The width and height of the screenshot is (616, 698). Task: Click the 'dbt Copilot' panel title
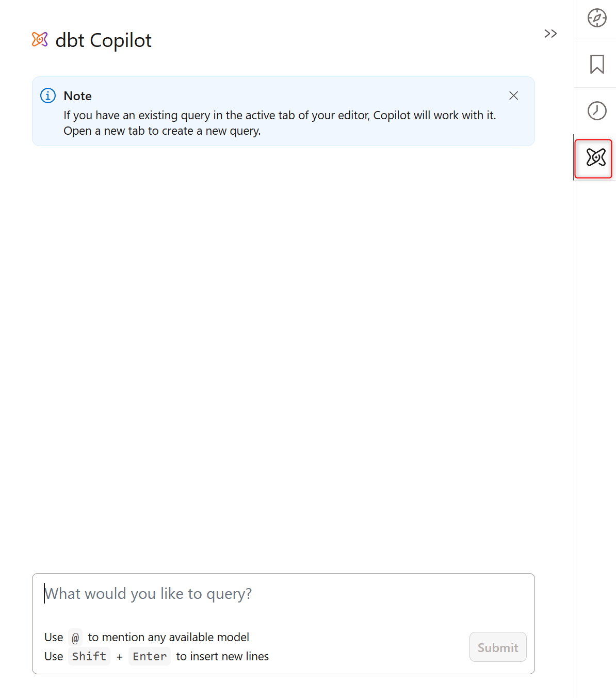(x=103, y=40)
